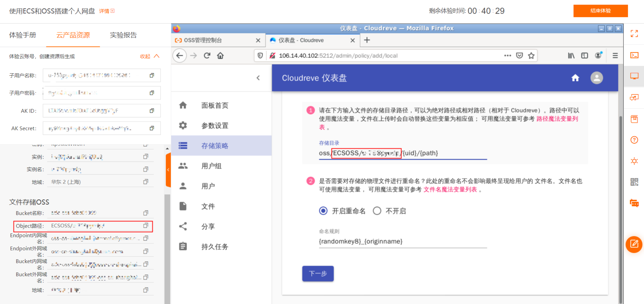
Task: Toggle Firefox sidebar view icon
Action: coord(584,56)
